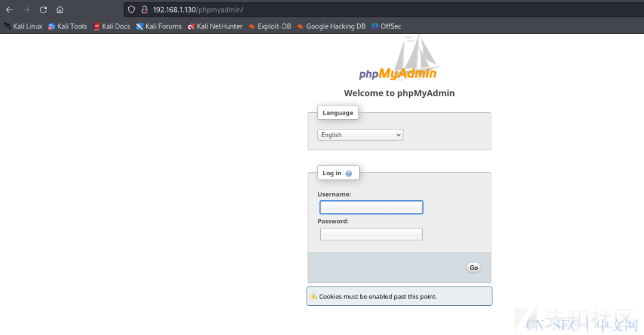Click the Log in help question icon
This screenshot has height=335, width=644.
(x=349, y=173)
